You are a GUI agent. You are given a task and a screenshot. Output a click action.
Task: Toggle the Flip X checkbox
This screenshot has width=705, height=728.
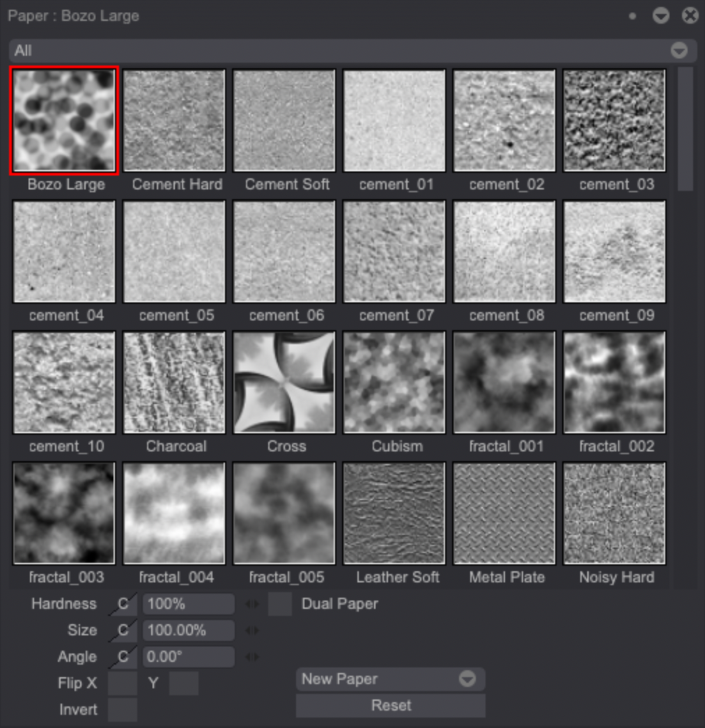(x=123, y=683)
